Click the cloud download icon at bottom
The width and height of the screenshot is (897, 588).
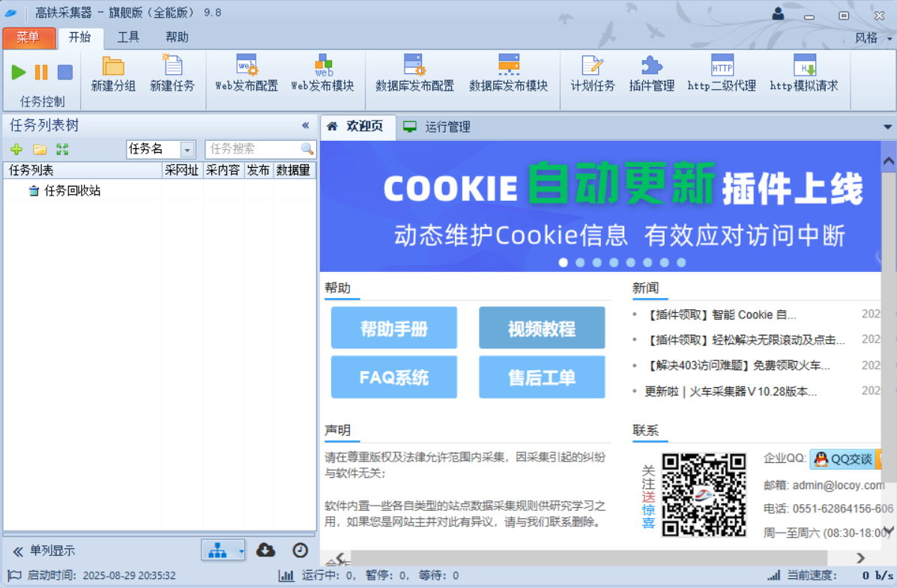pos(265,551)
